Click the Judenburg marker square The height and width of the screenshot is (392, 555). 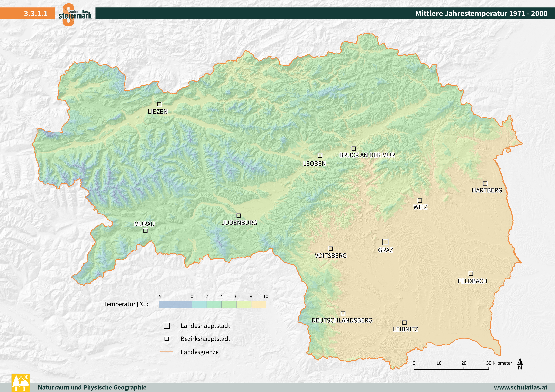[x=238, y=215]
